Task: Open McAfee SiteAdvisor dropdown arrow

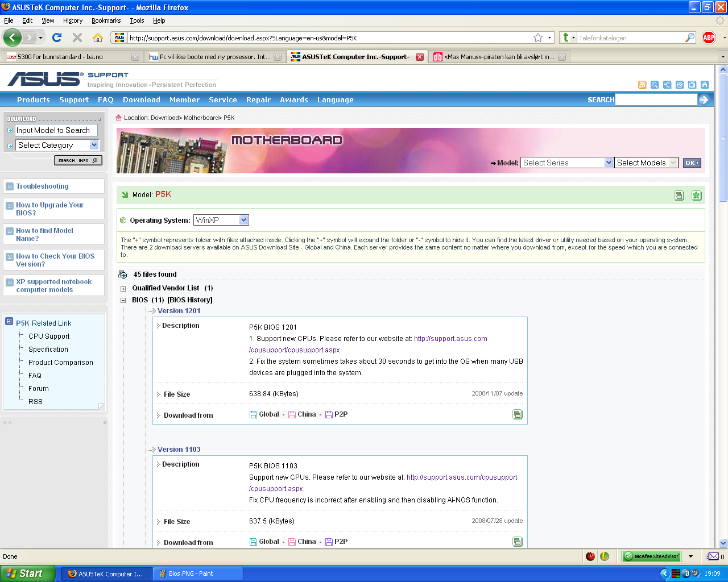Action: coord(691,556)
